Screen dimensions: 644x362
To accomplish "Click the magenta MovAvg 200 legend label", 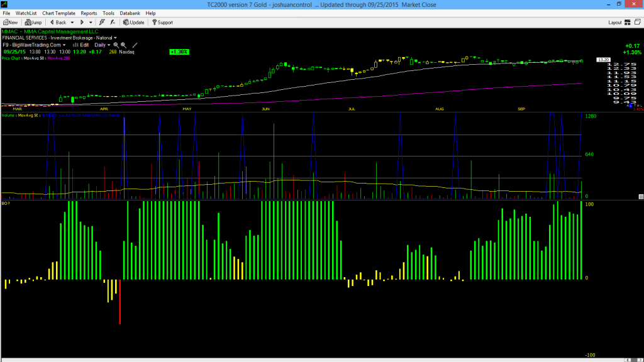I will coord(58,58).
